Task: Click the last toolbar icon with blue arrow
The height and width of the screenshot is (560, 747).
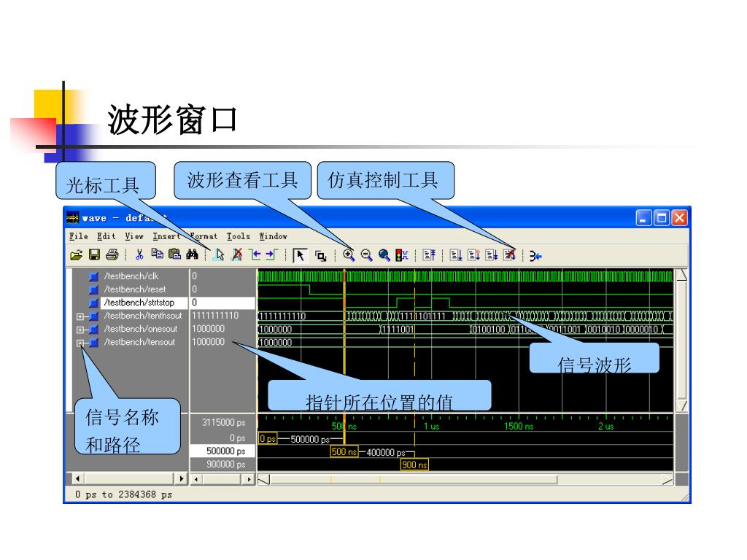Action: (535, 256)
